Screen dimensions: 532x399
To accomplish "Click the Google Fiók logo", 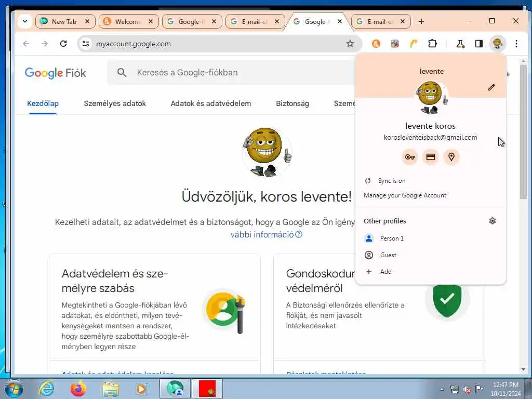I will point(55,73).
